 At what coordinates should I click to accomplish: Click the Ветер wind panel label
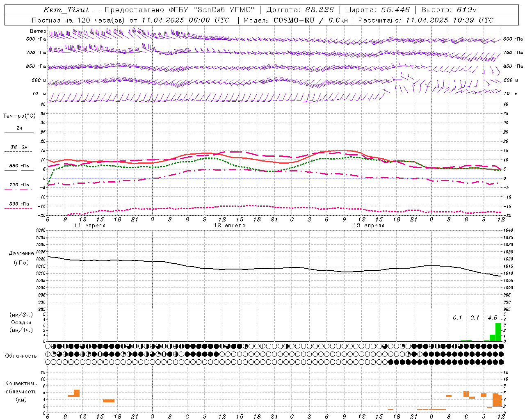38,31
